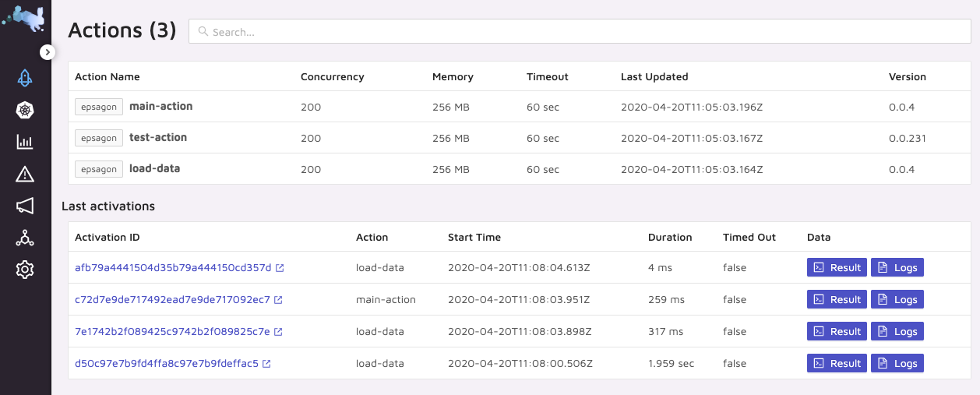The width and height of the screenshot is (980, 395).
Task: Select the load-data action name
Action: [x=154, y=169]
